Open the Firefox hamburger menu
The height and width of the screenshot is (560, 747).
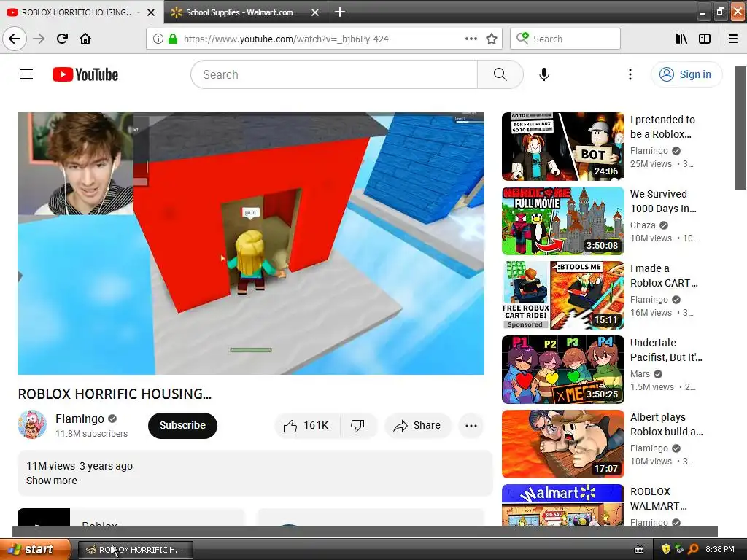[733, 39]
